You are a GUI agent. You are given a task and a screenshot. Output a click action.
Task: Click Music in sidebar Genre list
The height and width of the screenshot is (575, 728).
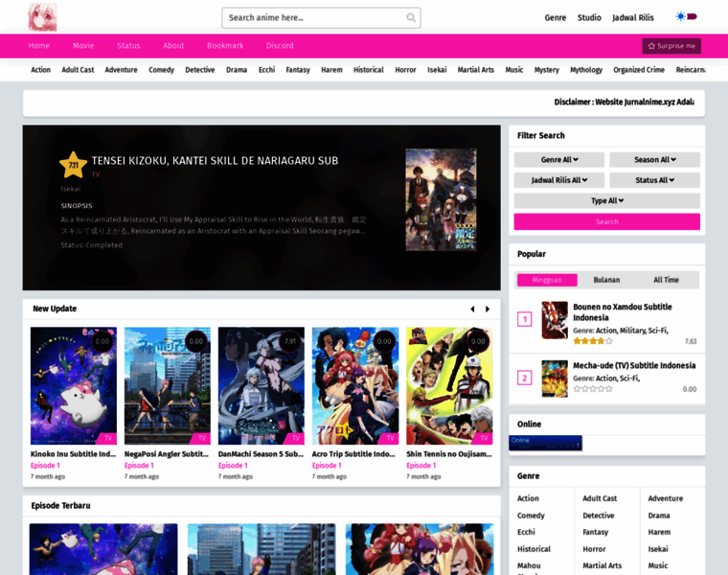[658, 565]
